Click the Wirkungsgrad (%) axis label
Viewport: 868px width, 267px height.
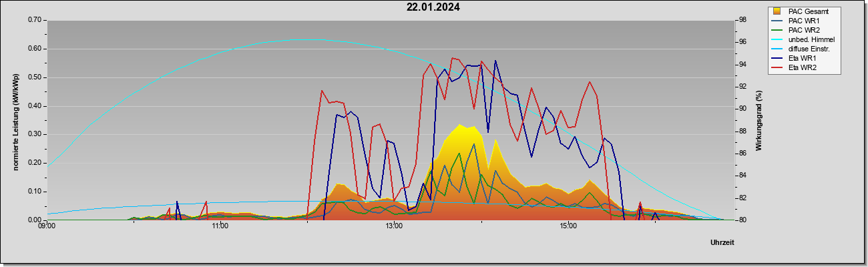[x=759, y=121]
